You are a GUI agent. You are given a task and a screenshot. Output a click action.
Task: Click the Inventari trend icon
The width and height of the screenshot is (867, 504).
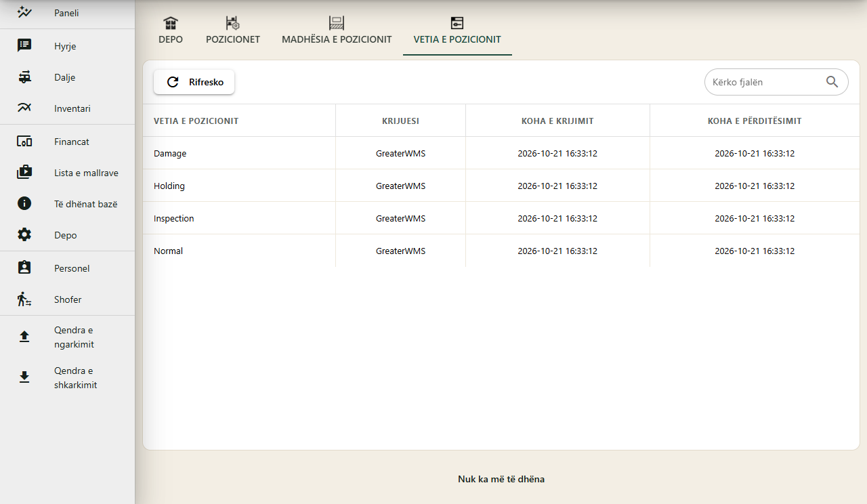pyautogui.click(x=24, y=108)
